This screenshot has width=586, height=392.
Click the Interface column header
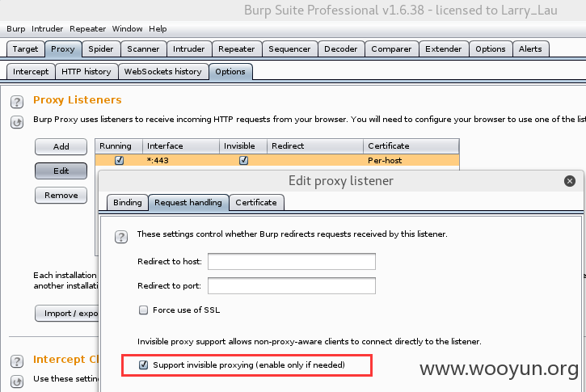point(181,146)
